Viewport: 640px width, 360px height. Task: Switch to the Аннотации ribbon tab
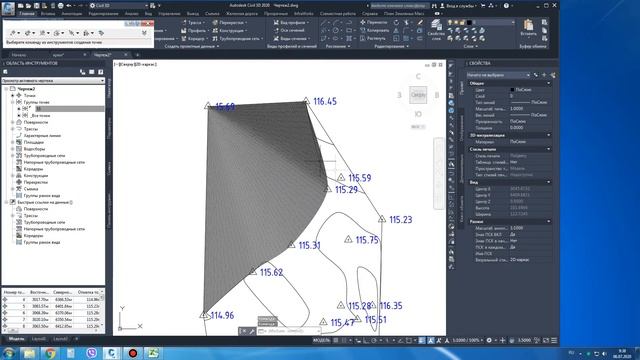click(x=71, y=13)
